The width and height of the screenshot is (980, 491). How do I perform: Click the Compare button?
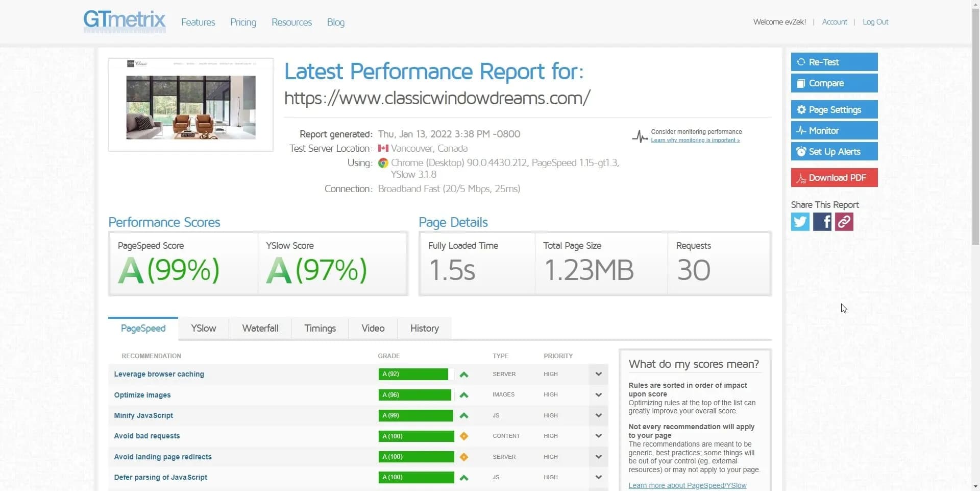tap(834, 83)
